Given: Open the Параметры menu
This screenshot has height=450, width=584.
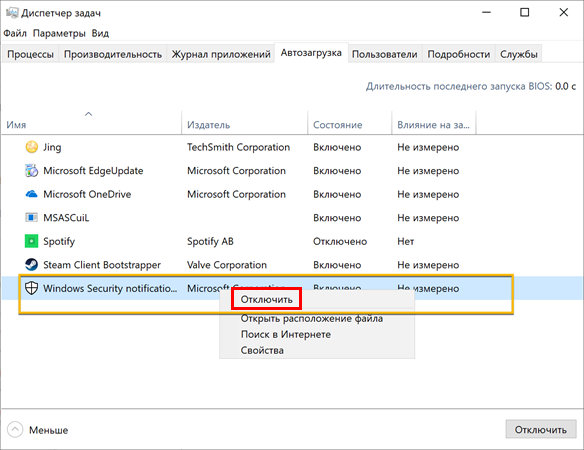Looking at the screenshot, I should (x=59, y=33).
